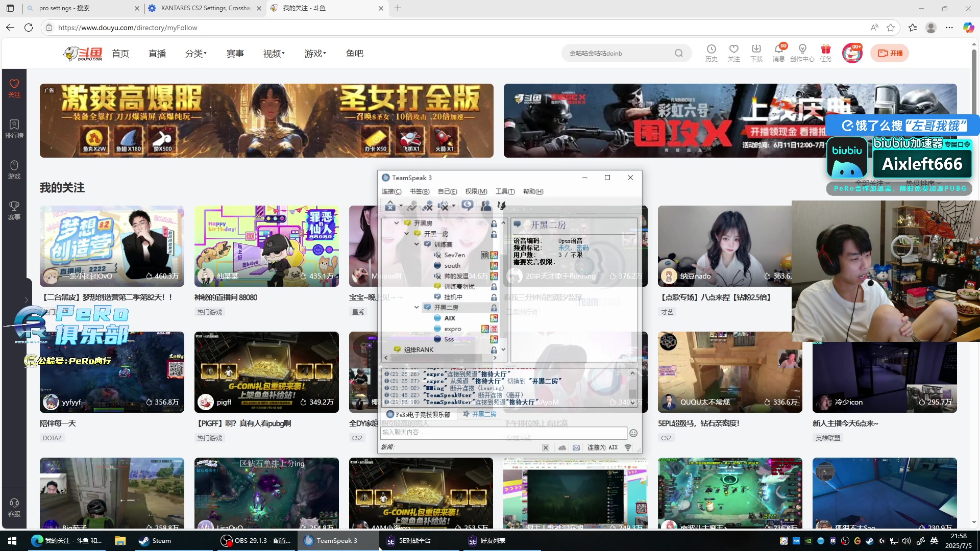Open the 仙某某 stream thumbnail
This screenshot has width=980, height=551.
[x=266, y=246]
